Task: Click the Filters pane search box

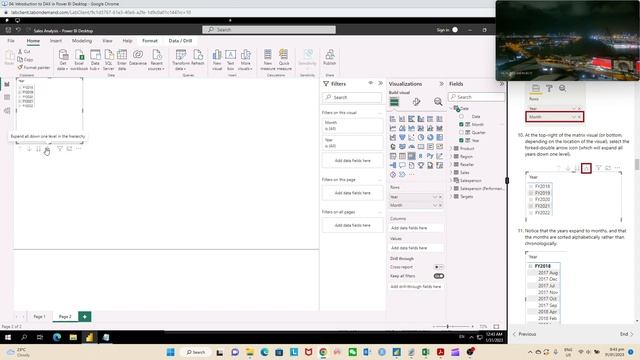Action: [352, 97]
